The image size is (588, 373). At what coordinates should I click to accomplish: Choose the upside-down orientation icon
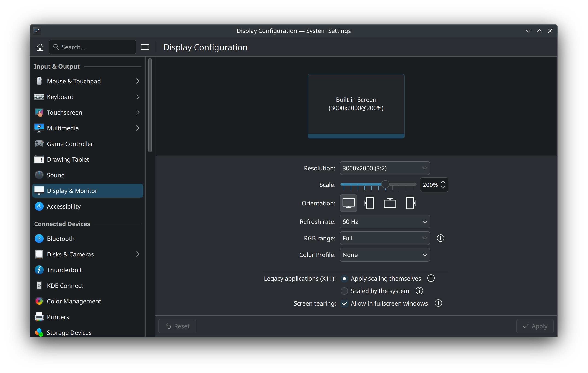pyautogui.click(x=390, y=203)
